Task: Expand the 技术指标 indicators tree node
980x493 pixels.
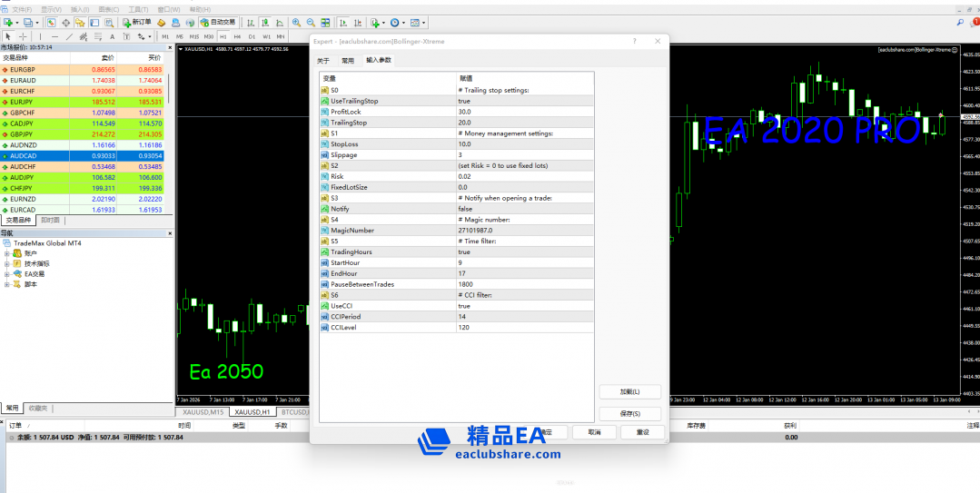Action: click(7, 263)
